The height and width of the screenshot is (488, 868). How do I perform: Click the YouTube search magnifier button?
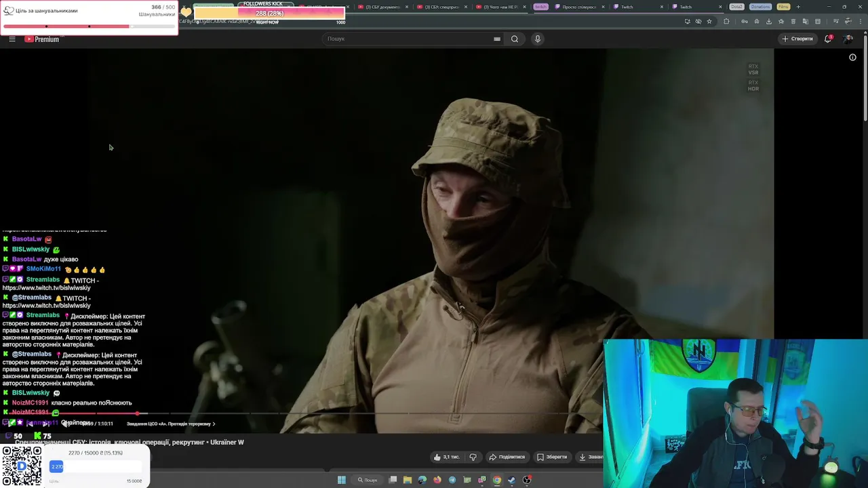coord(515,39)
